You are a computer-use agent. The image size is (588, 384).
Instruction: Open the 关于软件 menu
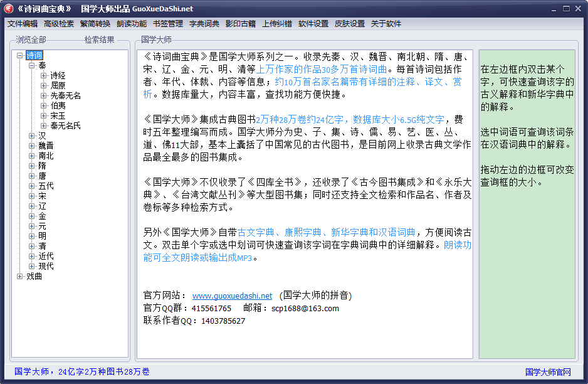386,24
